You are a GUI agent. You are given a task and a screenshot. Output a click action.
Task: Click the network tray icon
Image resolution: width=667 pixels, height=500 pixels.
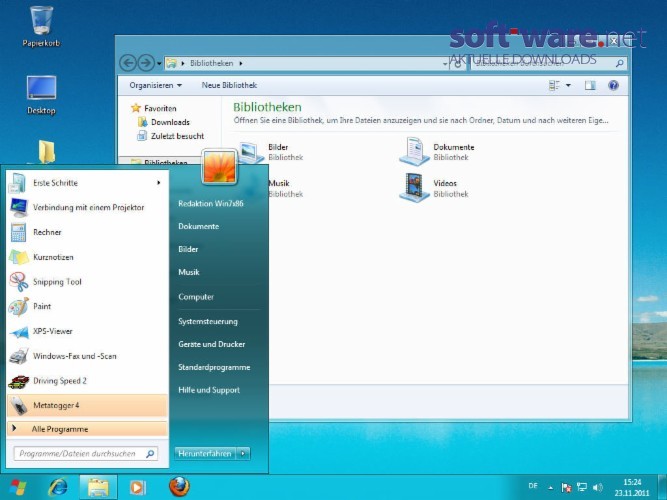coord(582,487)
